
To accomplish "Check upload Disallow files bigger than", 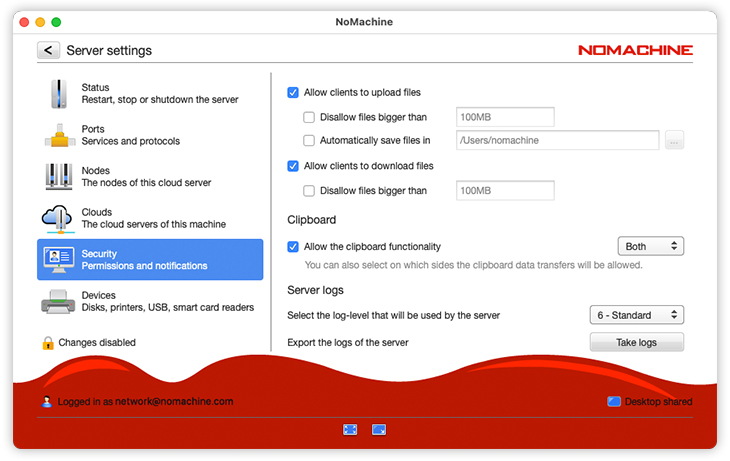I will tap(309, 117).
